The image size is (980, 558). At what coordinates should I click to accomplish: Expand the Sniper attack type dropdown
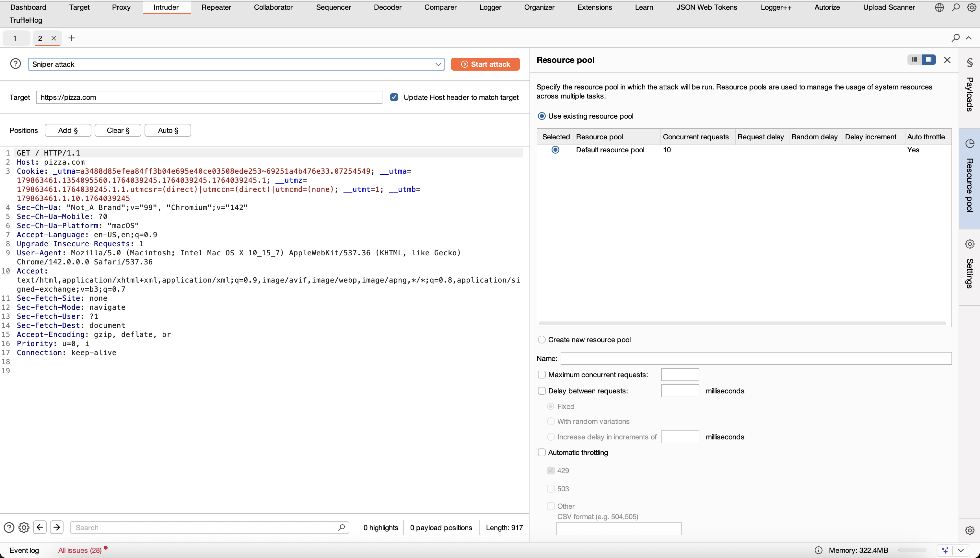(438, 64)
